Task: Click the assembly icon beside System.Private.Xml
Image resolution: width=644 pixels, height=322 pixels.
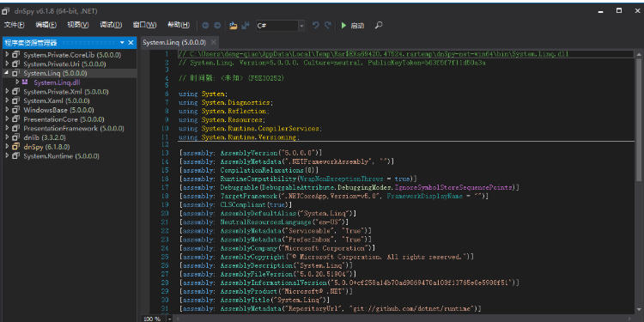Action: (15, 92)
